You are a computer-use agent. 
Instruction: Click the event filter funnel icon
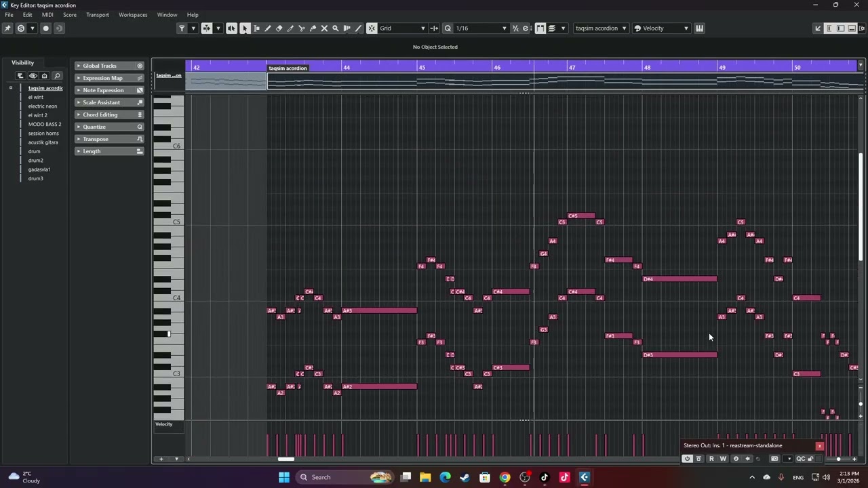point(182,28)
